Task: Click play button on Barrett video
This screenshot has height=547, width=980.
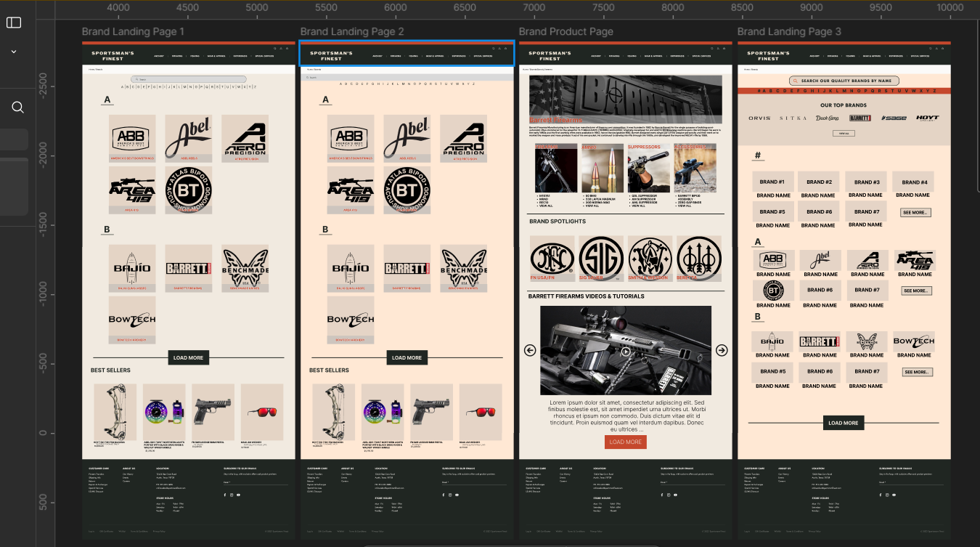Action: 626,352
